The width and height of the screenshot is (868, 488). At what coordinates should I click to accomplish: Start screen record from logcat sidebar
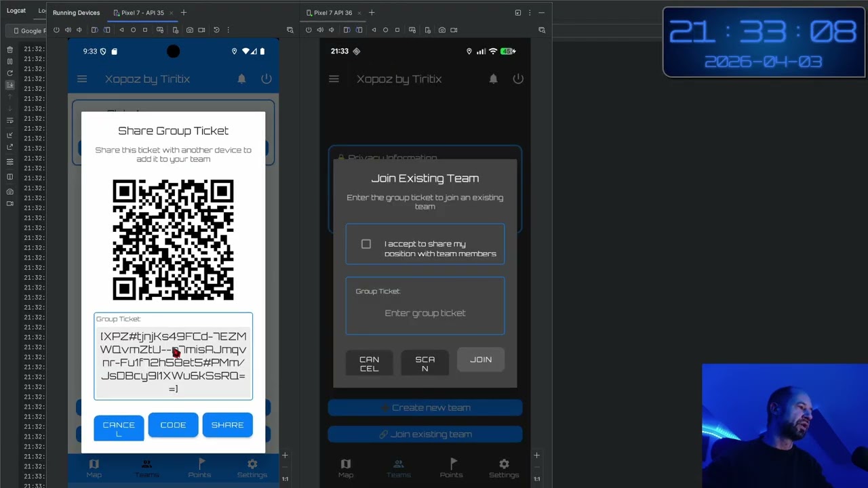(9, 203)
